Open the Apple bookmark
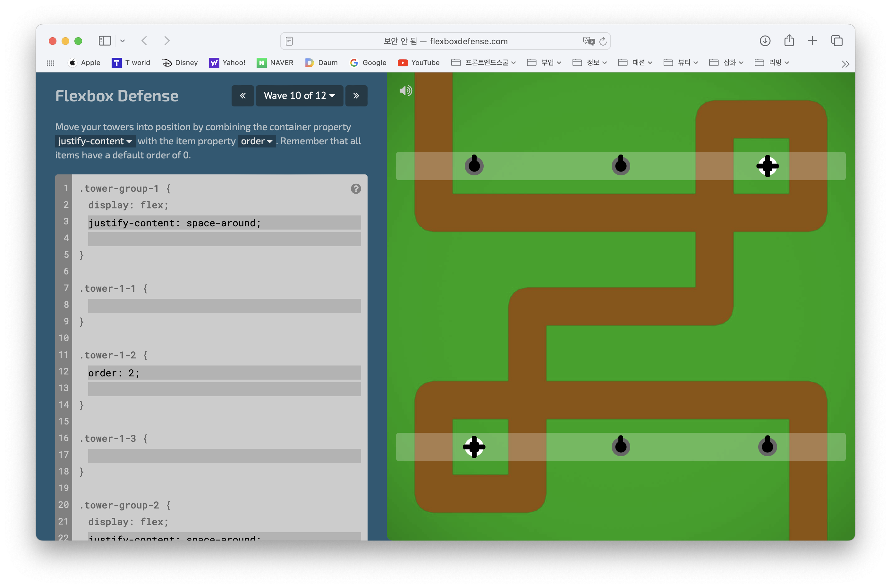 pyautogui.click(x=84, y=63)
